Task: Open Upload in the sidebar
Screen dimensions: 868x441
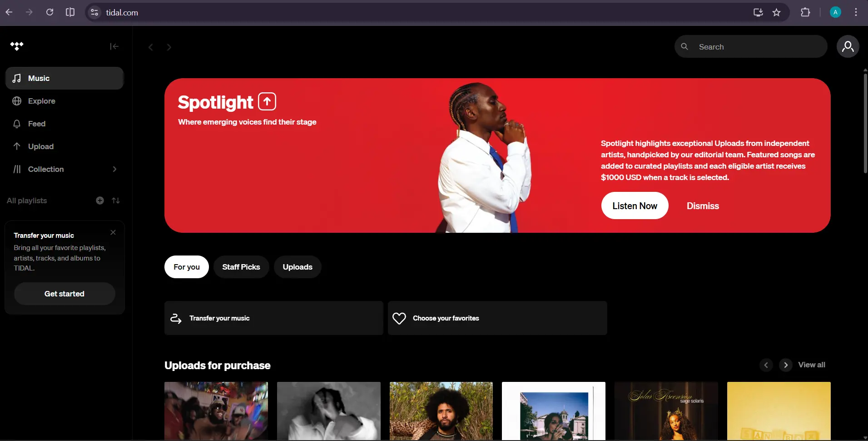Action: 64,146
